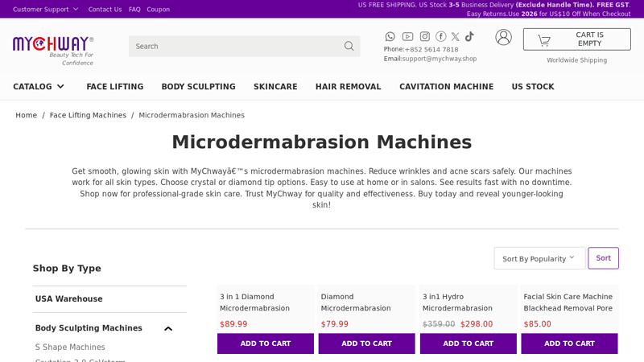The image size is (644, 362).
Task: Add Facial Skin Care Machine to cart
Action: pyautogui.click(x=569, y=343)
